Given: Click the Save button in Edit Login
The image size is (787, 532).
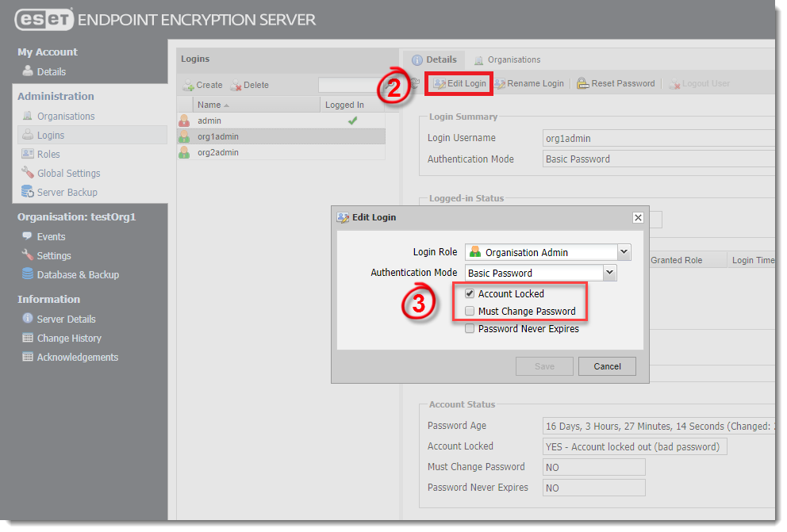Looking at the screenshot, I should pos(544,366).
